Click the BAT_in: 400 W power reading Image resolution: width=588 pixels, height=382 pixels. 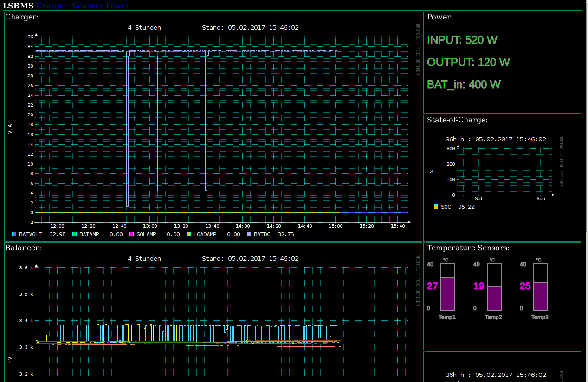[464, 84]
